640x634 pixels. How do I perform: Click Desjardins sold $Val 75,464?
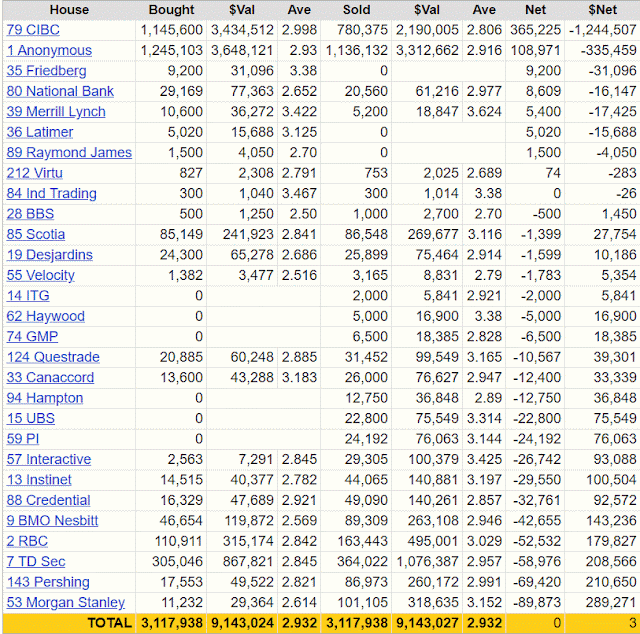tap(437, 254)
